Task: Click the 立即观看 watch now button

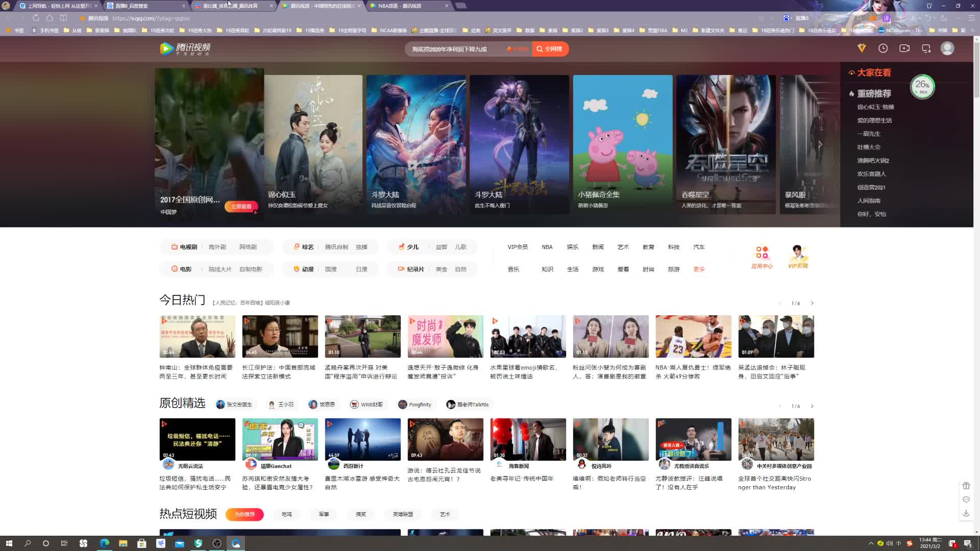Action: (x=241, y=207)
